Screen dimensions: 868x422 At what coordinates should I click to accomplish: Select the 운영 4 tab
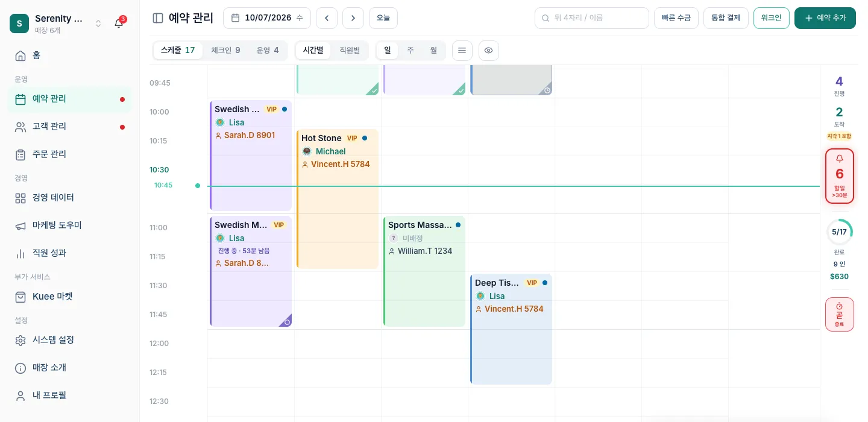point(268,51)
